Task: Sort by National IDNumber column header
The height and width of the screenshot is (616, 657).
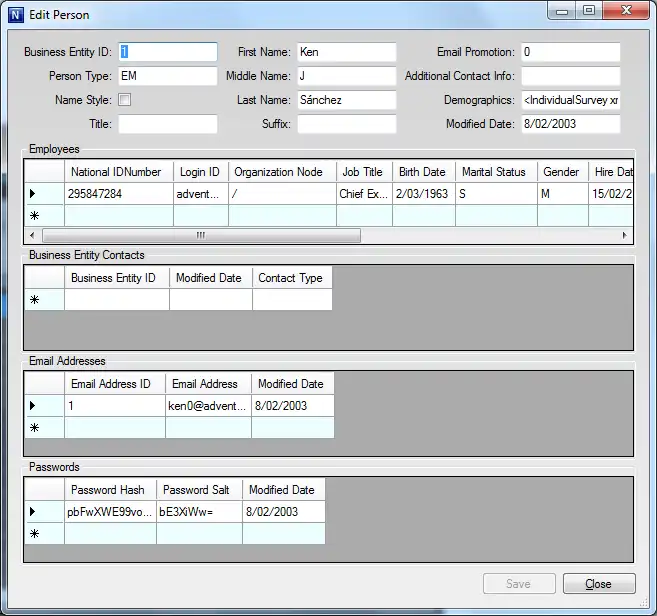Action: click(119, 172)
